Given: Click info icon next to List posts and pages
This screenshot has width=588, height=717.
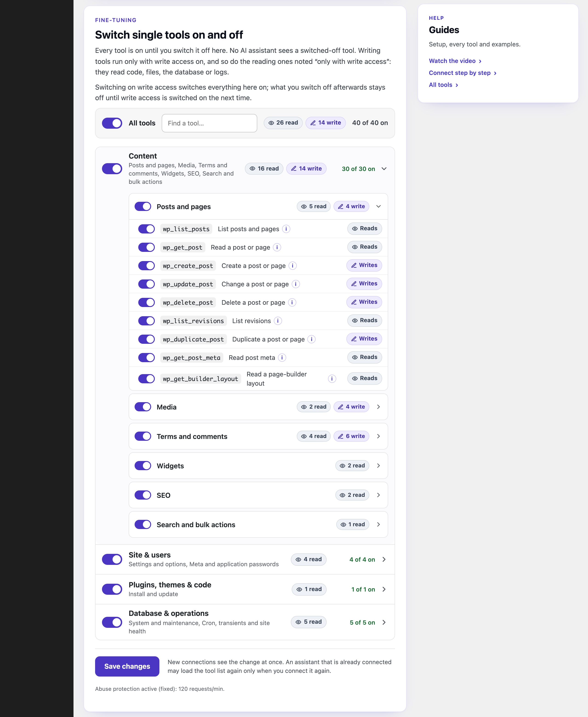Looking at the screenshot, I should (x=286, y=229).
